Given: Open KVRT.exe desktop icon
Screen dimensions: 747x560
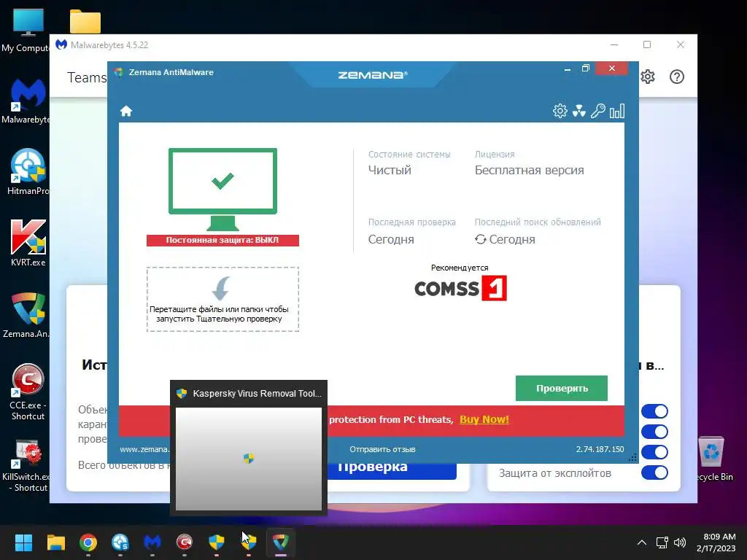Looking at the screenshot, I should (x=28, y=243).
